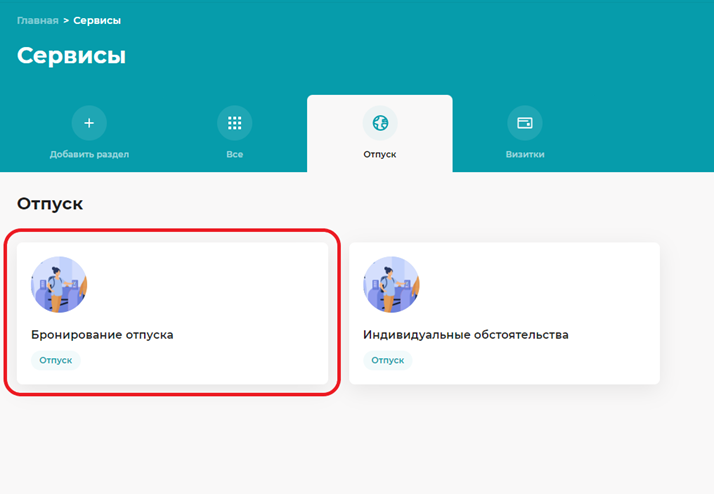714x494 pixels.
Task: Click the Отпуск section heading
Action: (50, 204)
